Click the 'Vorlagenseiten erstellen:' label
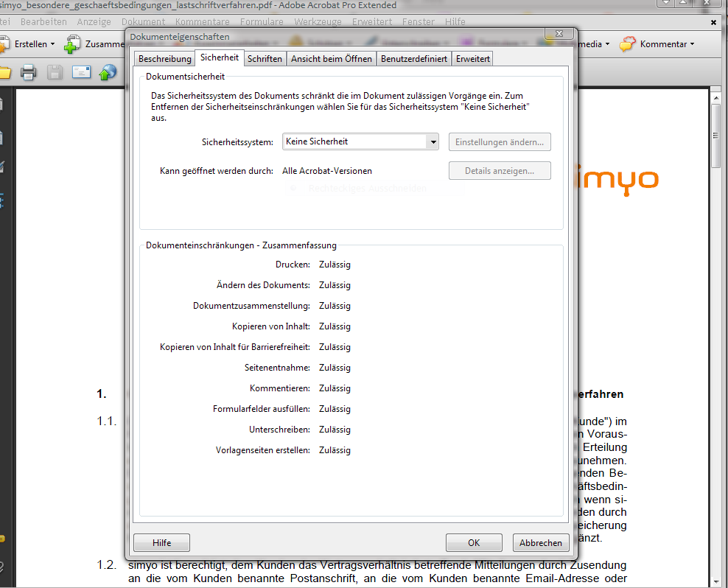This screenshot has height=588, width=728. [x=263, y=450]
